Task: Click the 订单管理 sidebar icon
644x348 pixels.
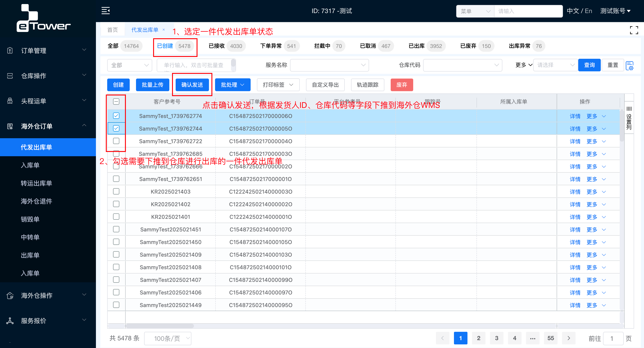Action: click(10, 50)
